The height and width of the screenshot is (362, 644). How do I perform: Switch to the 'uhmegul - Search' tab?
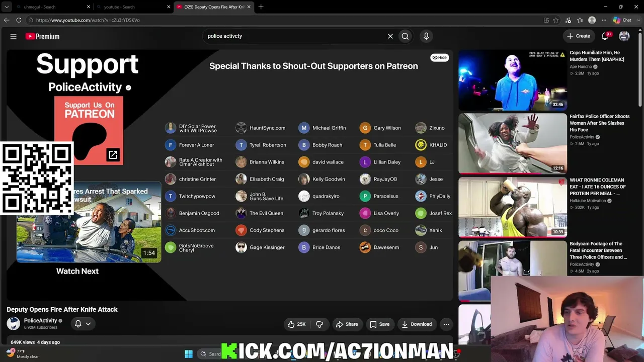tap(53, 7)
